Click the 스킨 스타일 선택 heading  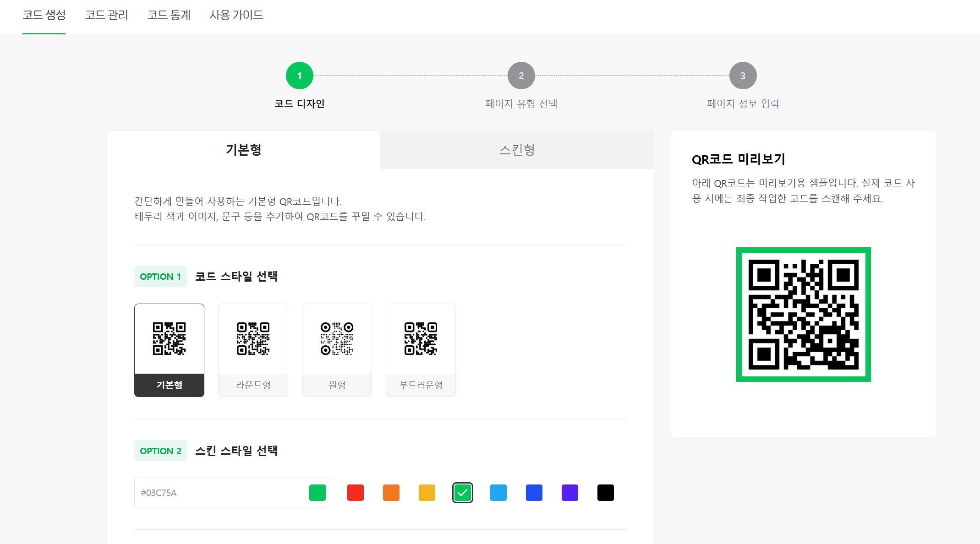click(236, 451)
